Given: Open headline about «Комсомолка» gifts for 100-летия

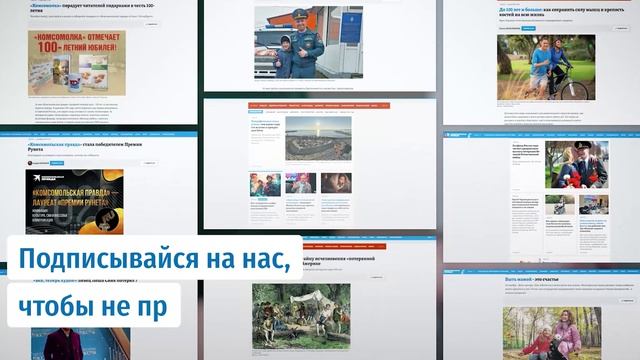Looking at the screenshot, I should [92, 8].
